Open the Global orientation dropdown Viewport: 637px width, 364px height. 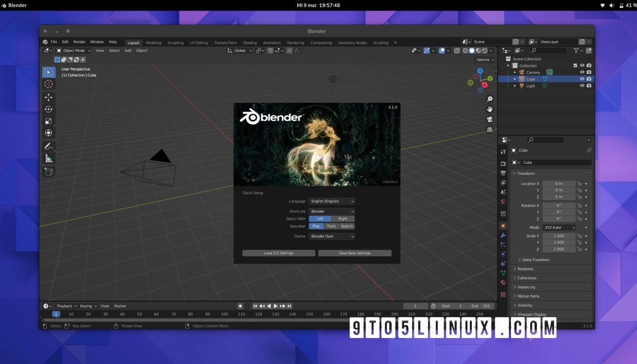(240, 51)
